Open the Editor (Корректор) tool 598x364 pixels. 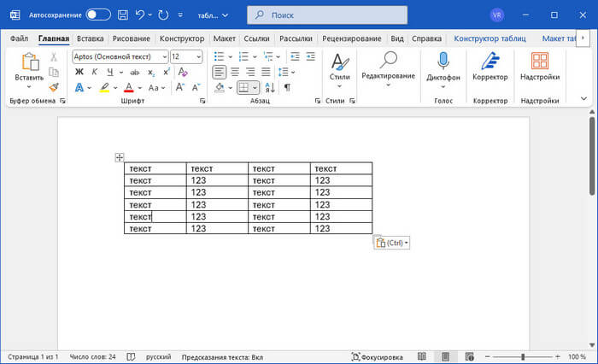click(490, 61)
